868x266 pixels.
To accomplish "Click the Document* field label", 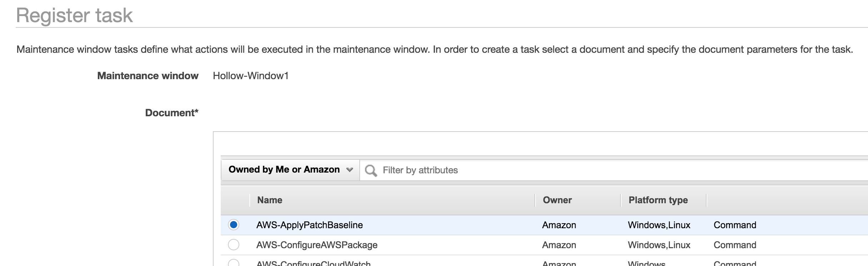I will click(171, 113).
